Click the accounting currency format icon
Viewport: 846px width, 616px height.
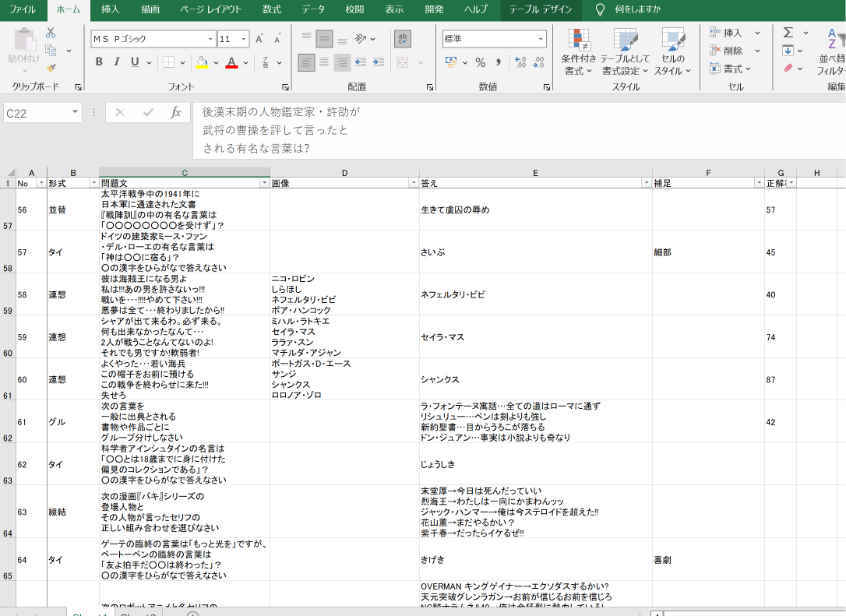coord(451,62)
